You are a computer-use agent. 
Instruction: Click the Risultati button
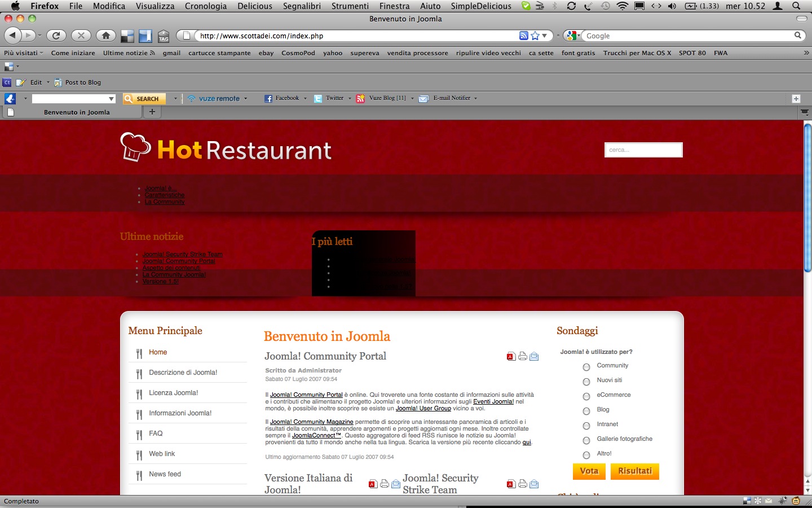(635, 471)
